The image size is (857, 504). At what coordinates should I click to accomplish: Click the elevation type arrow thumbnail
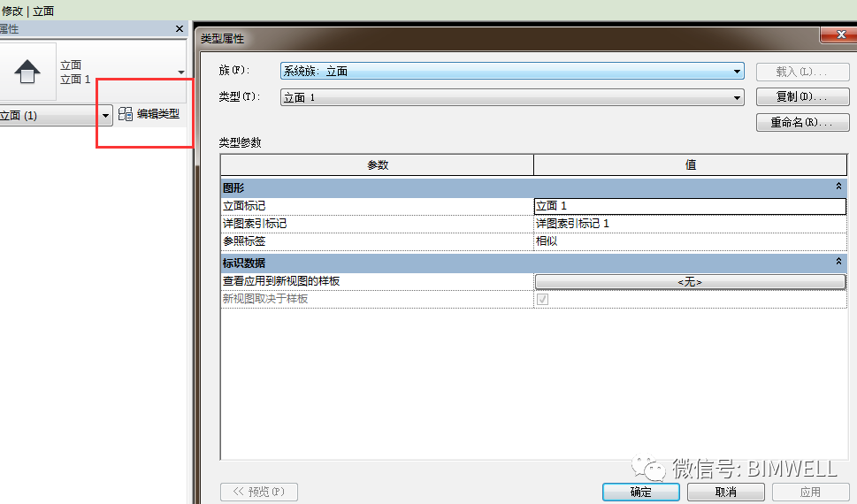click(27, 73)
